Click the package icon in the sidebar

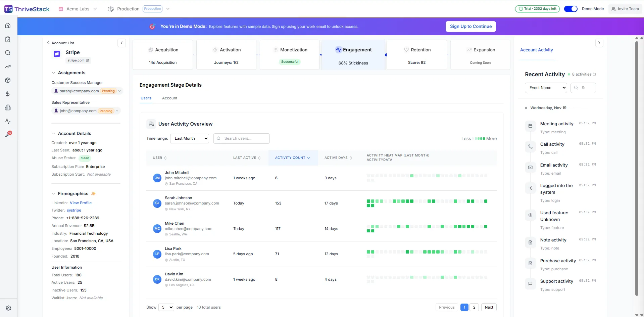click(x=8, y=80)
